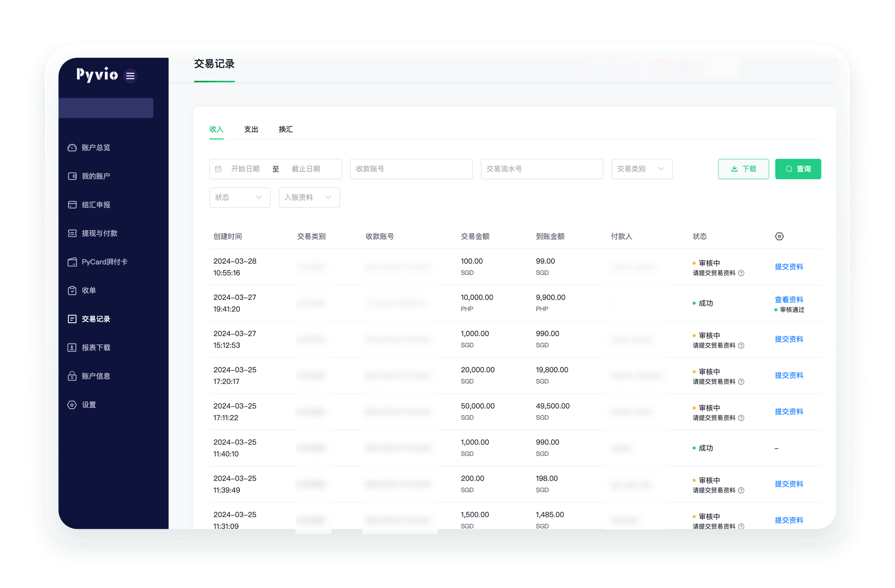Viewport: 895px width, 588px height.
Task: Switch to the 支出 tab
Action: tap(251, 129)
